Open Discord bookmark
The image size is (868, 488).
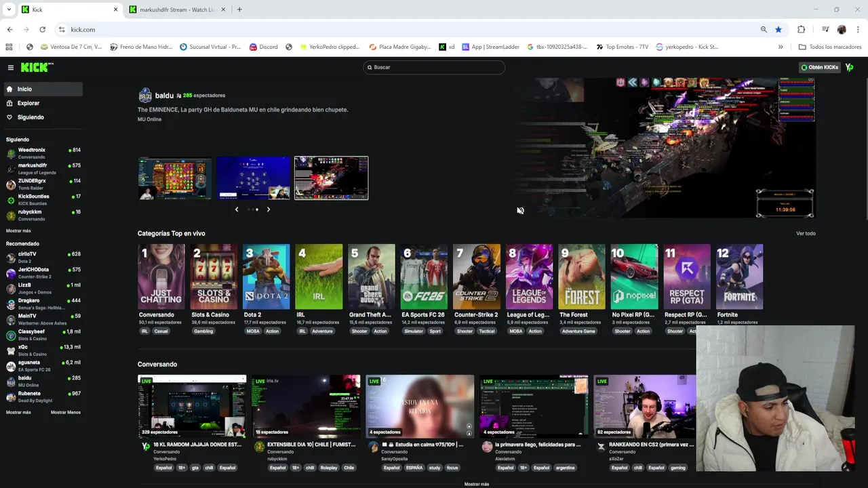263,47
